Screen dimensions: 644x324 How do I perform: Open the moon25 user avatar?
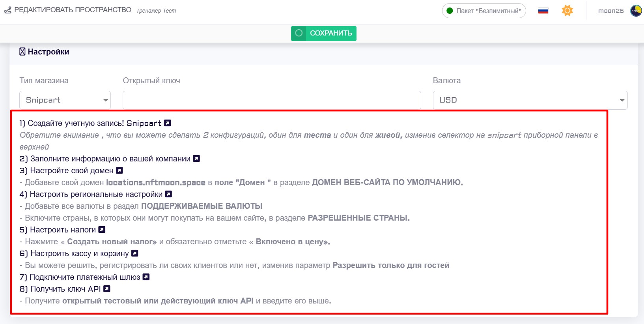pyautogui.click(x=636, y=11)
